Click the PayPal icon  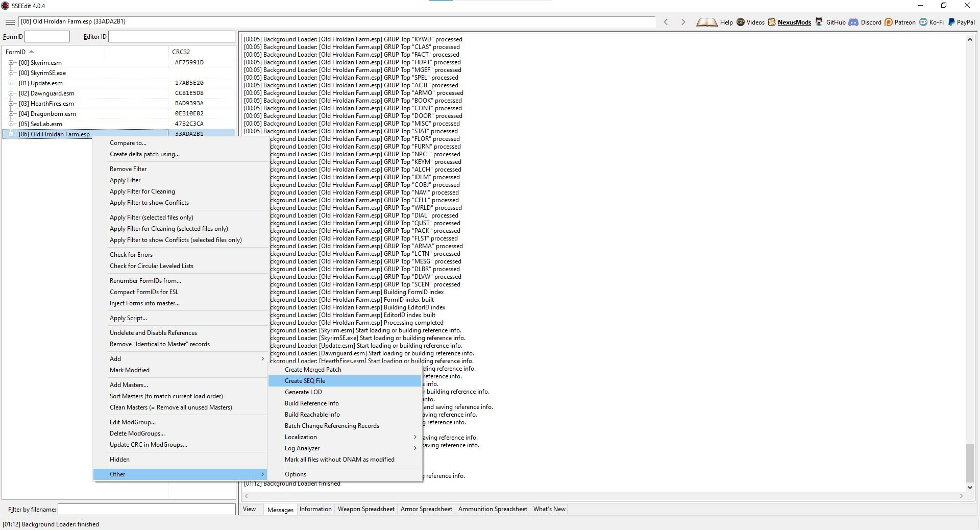(x=951, y=22)
